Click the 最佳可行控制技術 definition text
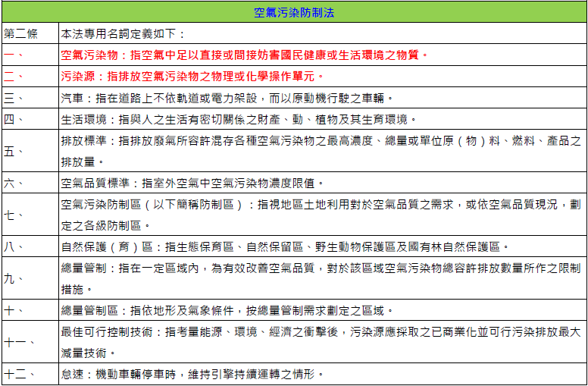588x386 pixels. (321, 342)
